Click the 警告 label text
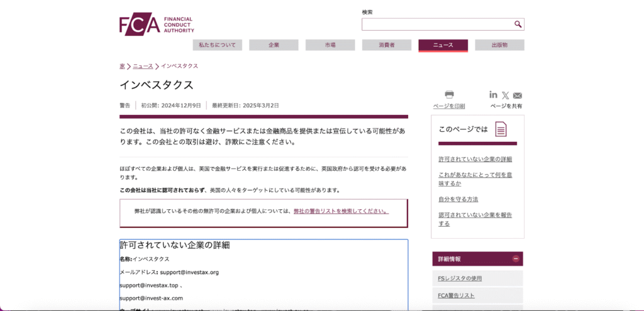This screenshot has height=311, width=644. pos(125,106)
